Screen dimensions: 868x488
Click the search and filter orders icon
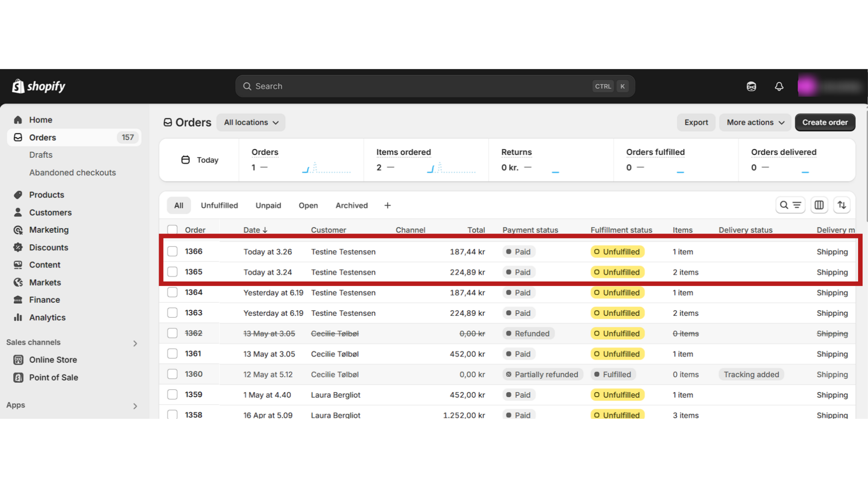(790, 205)
